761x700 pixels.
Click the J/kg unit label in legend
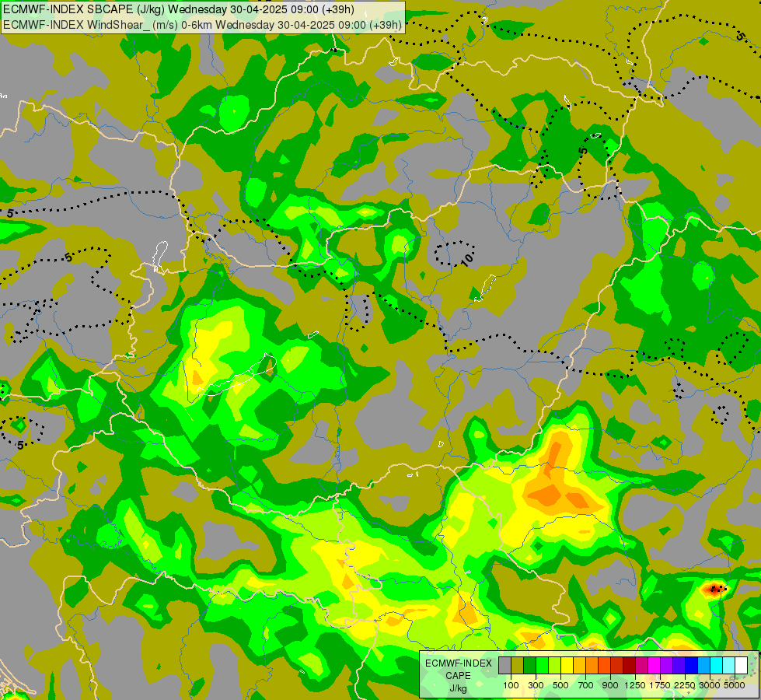pyautogui.click(x=458, y=688)
